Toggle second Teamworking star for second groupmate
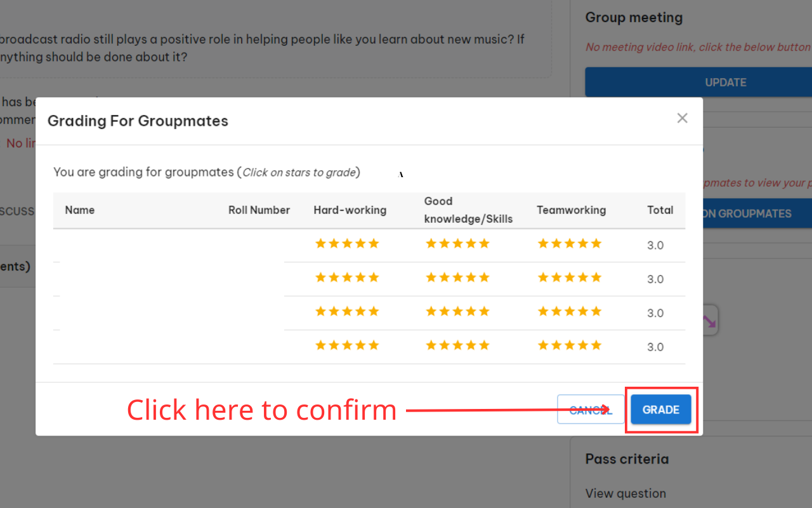Viewport: 812px width, 508px height. tap(556, 277)
